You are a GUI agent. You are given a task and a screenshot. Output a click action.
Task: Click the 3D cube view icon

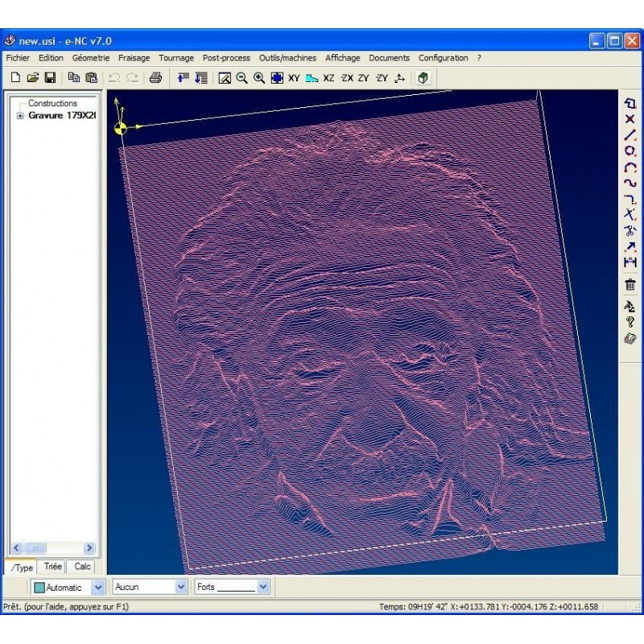click(423, 78)
